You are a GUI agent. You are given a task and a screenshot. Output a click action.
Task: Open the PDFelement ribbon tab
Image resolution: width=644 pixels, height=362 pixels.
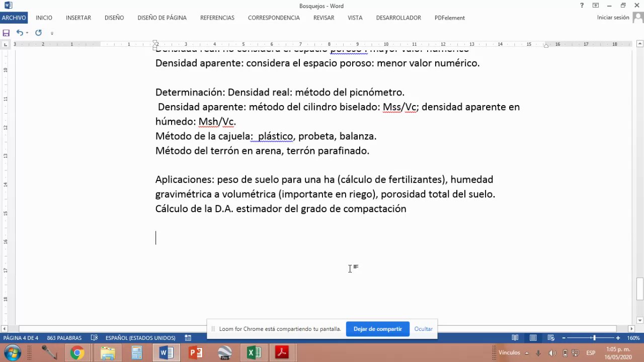[449, 18]
